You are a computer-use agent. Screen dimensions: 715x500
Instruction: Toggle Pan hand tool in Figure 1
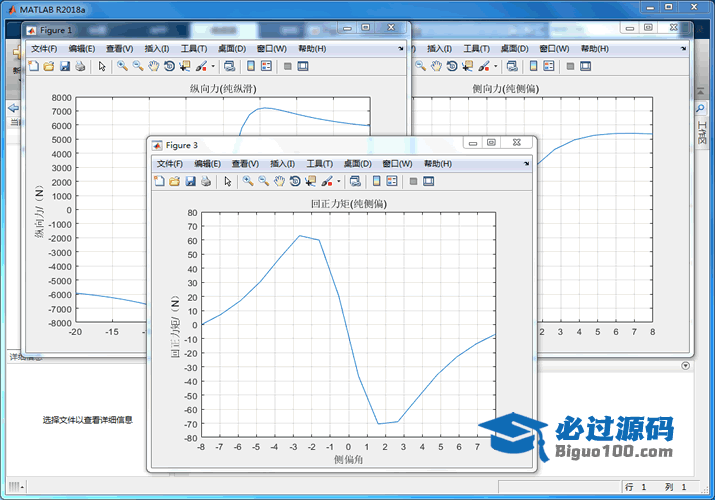[154, 66]
